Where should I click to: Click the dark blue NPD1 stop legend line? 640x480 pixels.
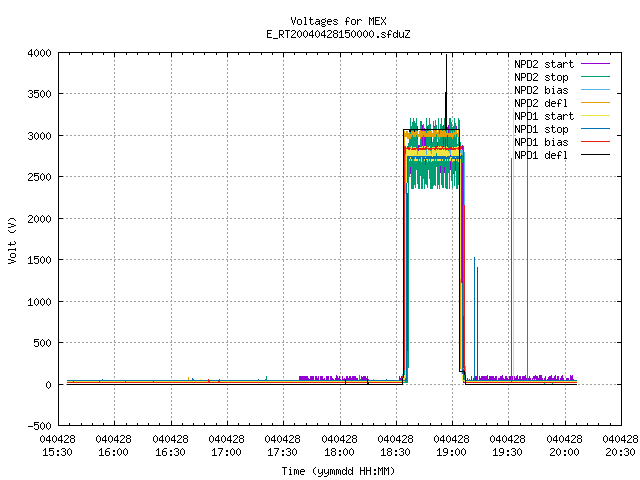tap(595, 129)
